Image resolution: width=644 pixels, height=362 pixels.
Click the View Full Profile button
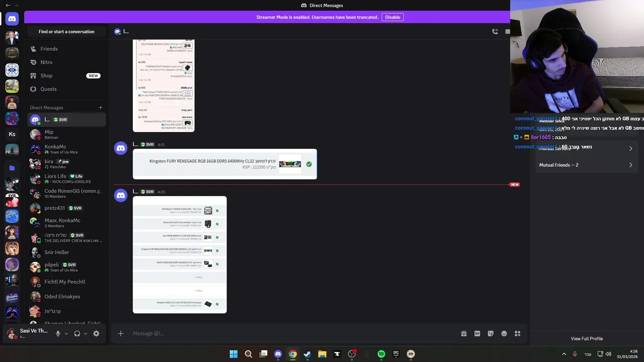pyautogui.click(x=587, y=339)
